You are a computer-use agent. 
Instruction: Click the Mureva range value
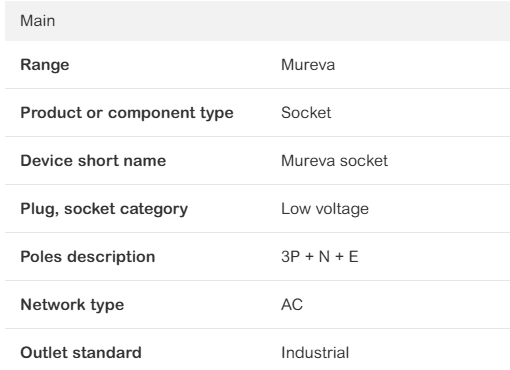click(308, 65)
